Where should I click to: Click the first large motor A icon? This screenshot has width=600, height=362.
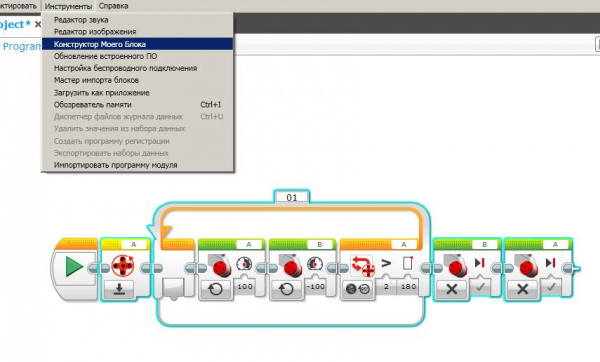click(x=220, y=265)
